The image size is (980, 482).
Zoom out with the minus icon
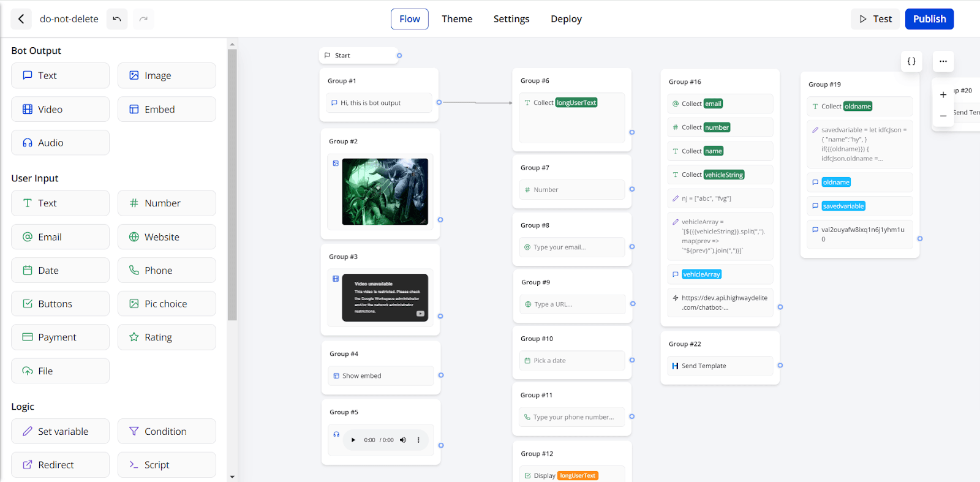[x=943, y=116]
